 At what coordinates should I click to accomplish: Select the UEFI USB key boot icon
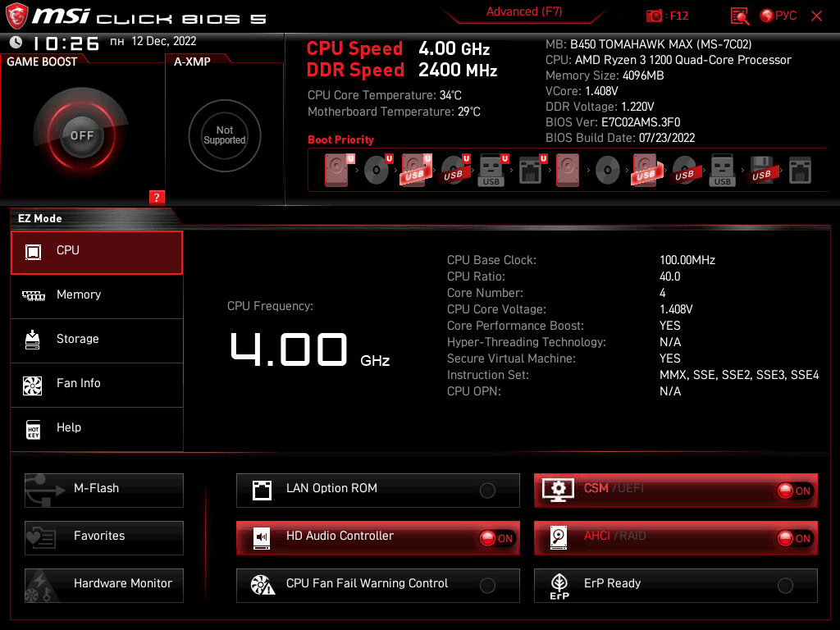(492, 170)
